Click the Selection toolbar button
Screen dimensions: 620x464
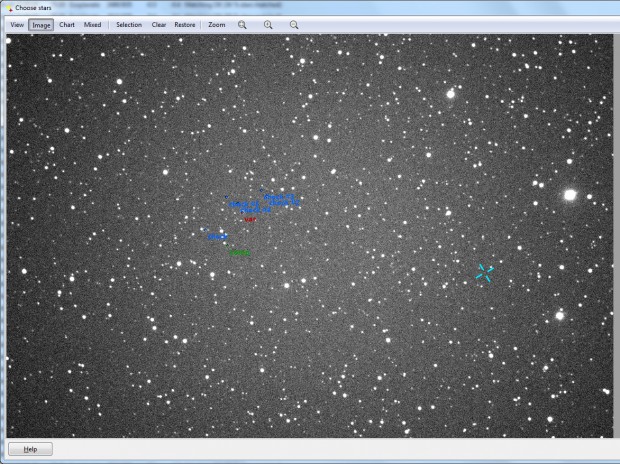point(129,25)
